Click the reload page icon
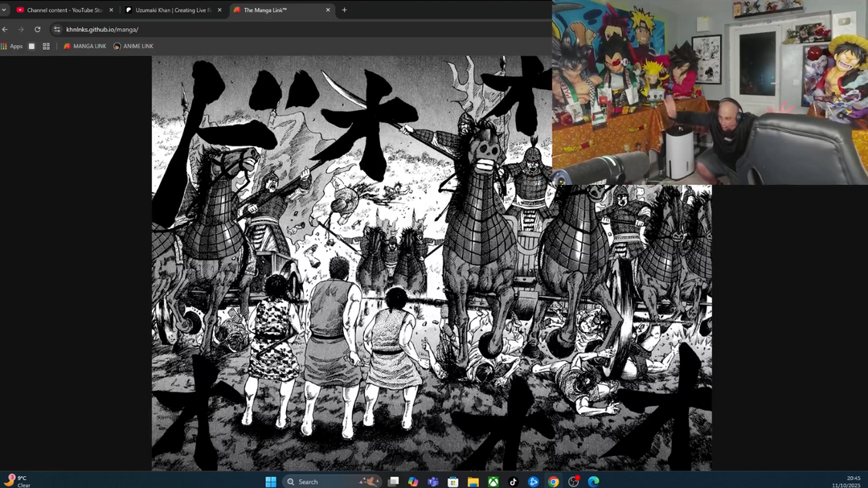Screen dimensions: 868x488 coord(36,28)
